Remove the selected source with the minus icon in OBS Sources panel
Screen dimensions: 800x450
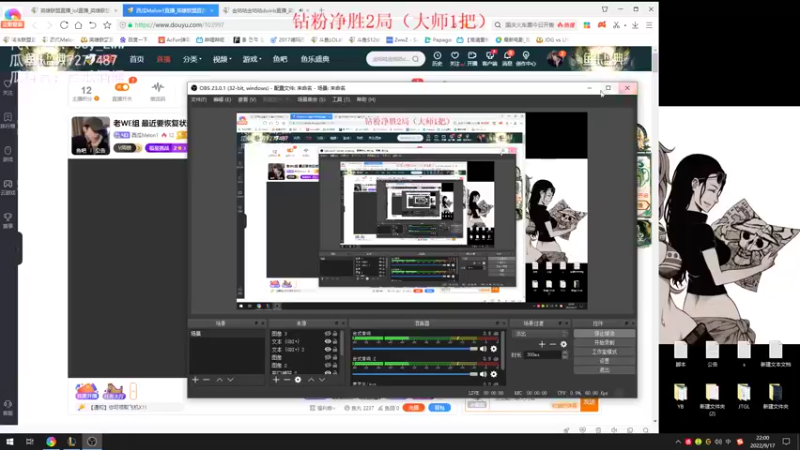(287, 380)
